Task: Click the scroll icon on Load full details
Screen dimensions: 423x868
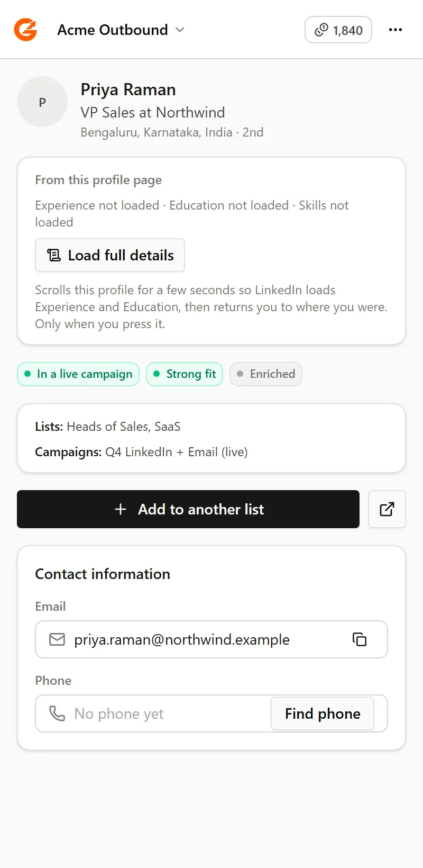Action: point(54,255)
